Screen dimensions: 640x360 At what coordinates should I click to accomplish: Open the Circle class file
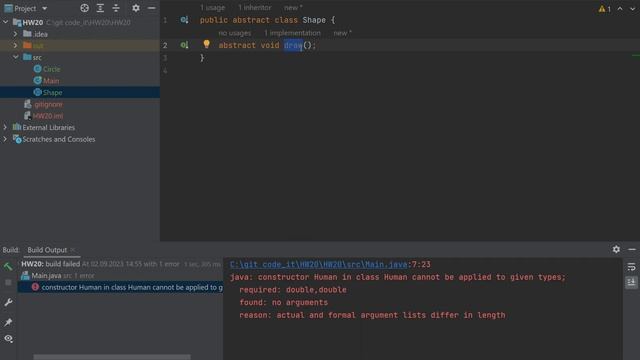51,69
